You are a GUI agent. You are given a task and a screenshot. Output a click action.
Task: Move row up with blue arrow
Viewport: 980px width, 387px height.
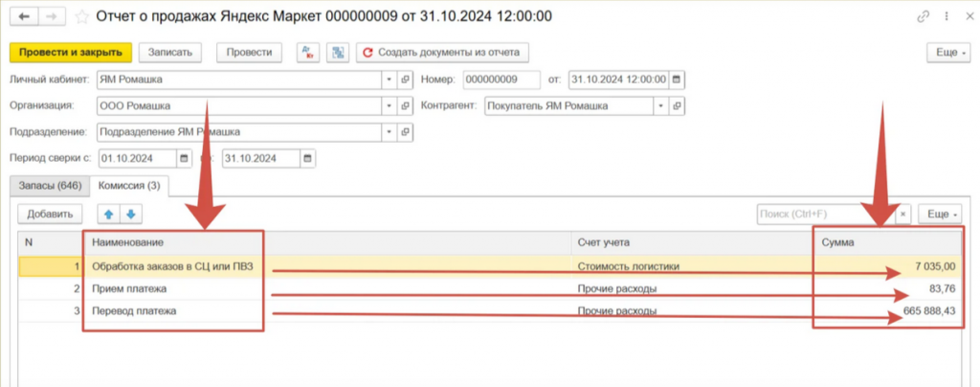(x=112, y=214)
